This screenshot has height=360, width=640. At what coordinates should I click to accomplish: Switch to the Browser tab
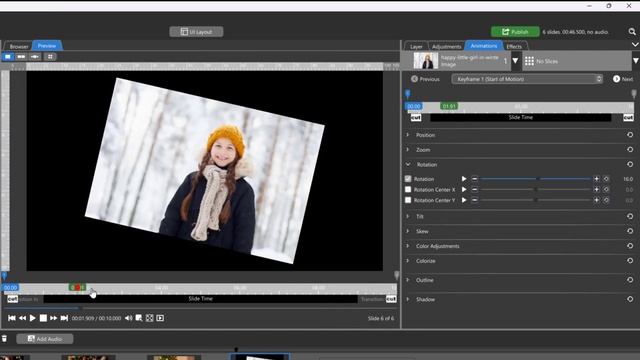click(x=19, y=46)
